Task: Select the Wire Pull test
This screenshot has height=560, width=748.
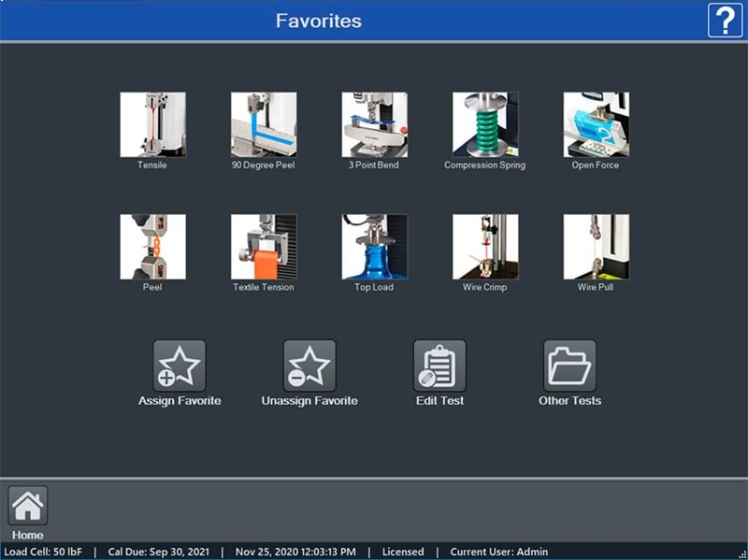Action: tap(596, 247)
